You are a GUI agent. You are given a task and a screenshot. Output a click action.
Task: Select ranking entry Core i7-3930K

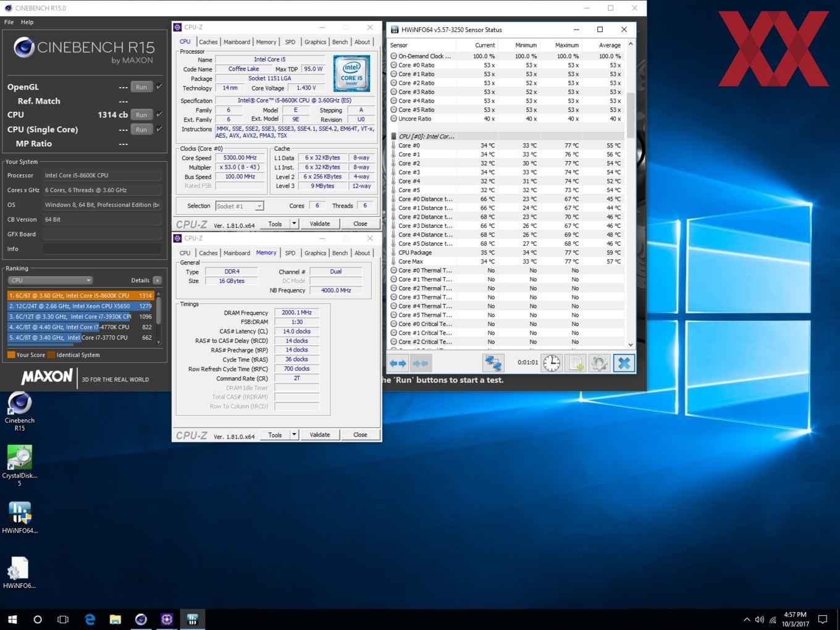80,316
